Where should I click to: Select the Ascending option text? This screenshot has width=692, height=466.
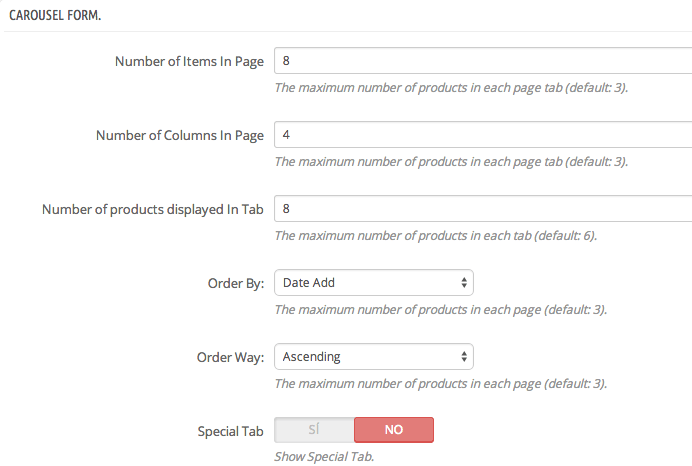tap(312, 357)
